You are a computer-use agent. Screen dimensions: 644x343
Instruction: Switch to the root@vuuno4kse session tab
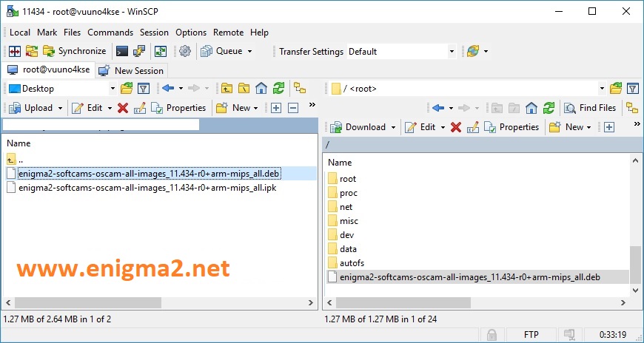[48, 69]
